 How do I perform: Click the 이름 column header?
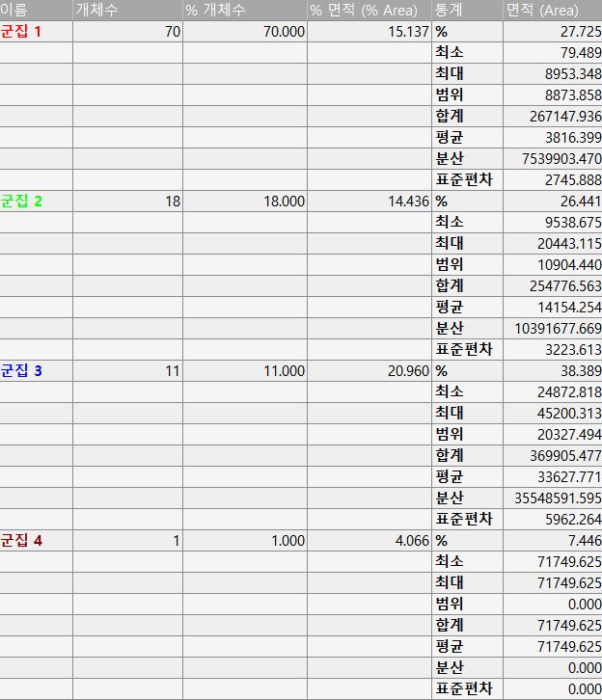click(36, 10)
